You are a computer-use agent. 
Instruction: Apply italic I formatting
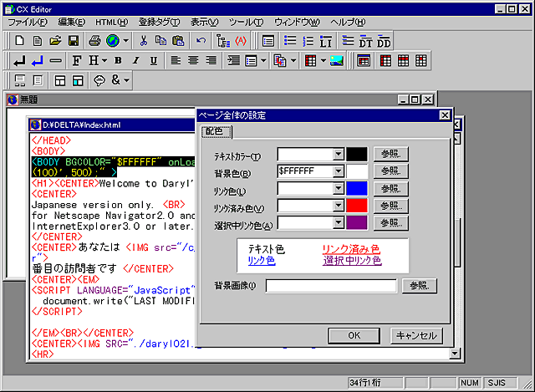(135, 61)
